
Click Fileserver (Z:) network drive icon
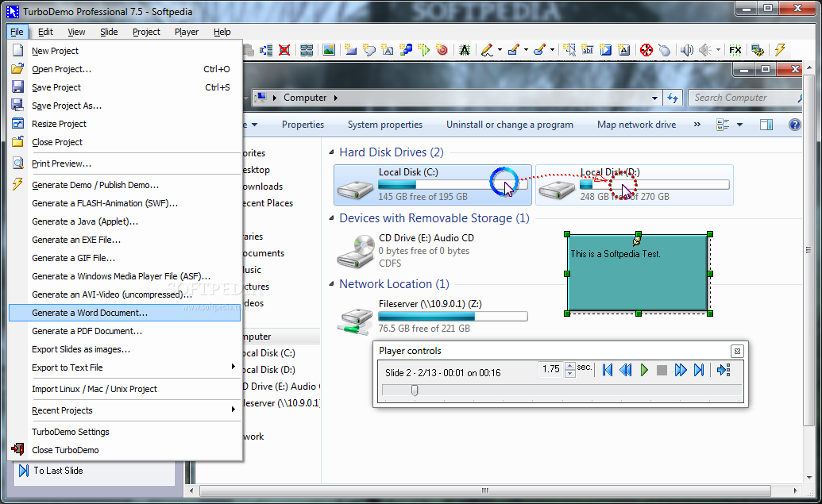coord(356,321)
